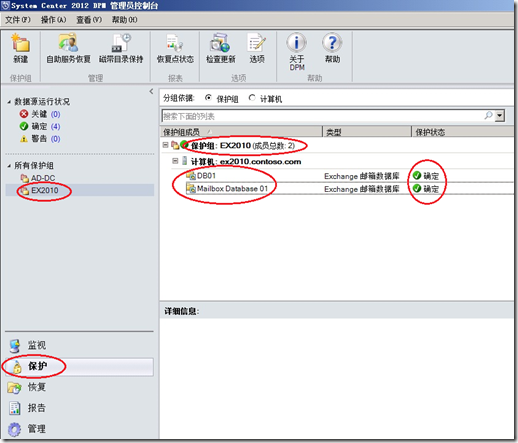
Task: Open the 操作(A) menu
Action: point(53,20)
